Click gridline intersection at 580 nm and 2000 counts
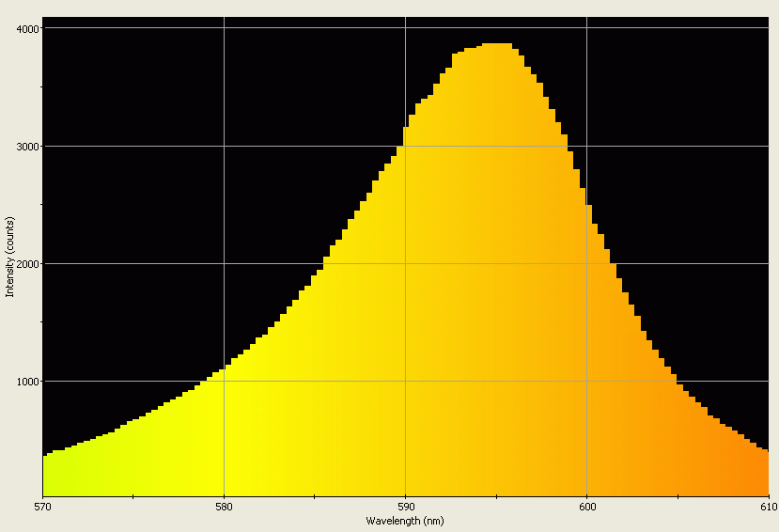779x532 pixels. [224, 263]
